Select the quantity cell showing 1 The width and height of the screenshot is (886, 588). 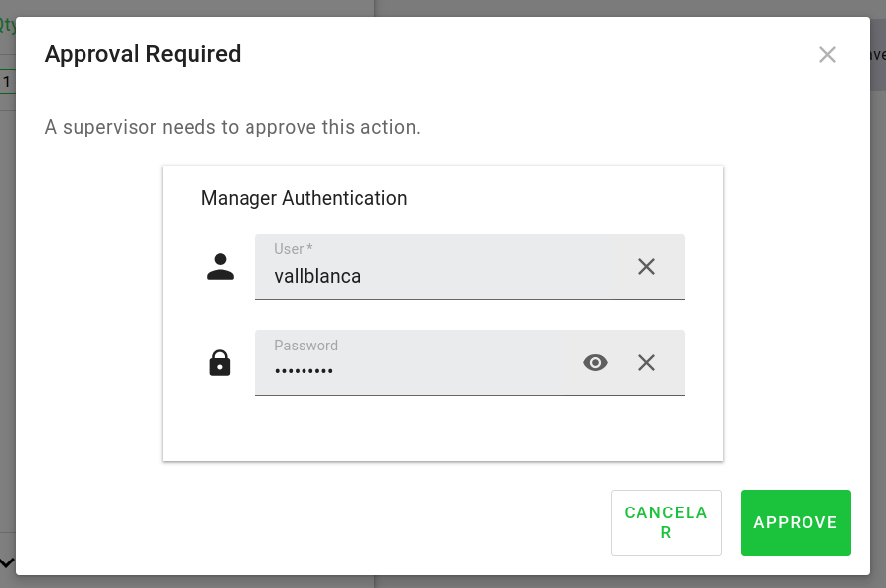pos(7,82)
